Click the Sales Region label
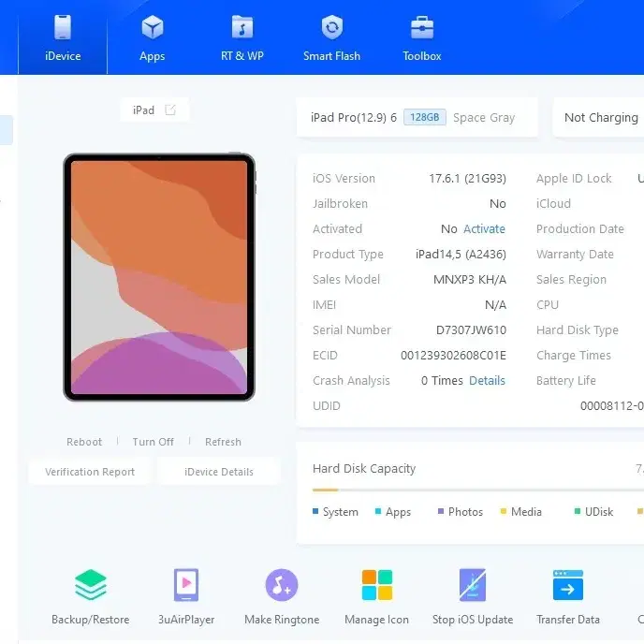This screenshot has height=644, width=644. [x=571, y=280]
